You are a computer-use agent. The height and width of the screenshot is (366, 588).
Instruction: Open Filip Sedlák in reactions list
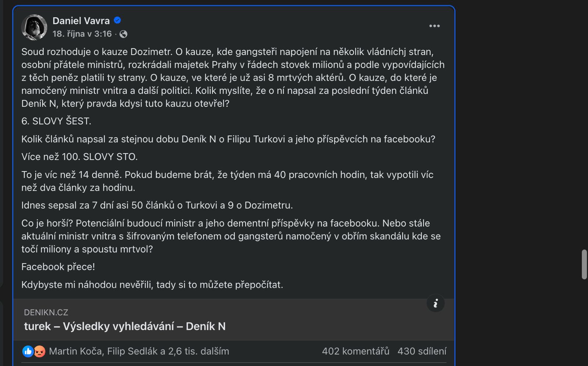pyautogui.click(x=132, y=351)
